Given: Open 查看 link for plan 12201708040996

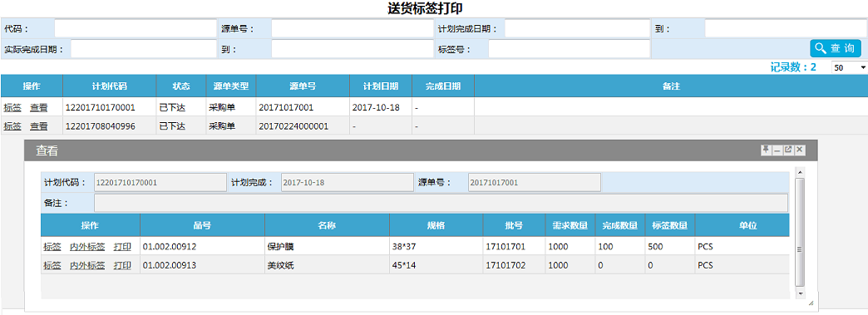Looking at the screenshot, I should tap(39, 126).
